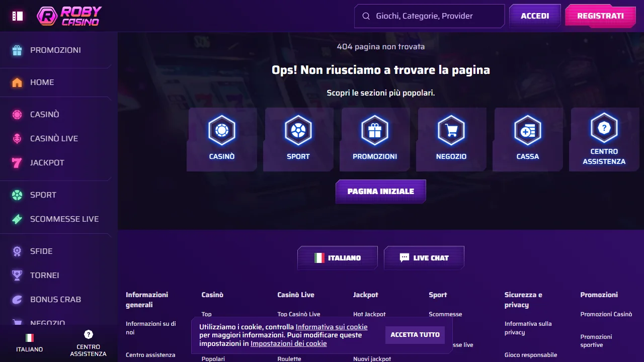Click the Cassa hexagon coins tile icon
This screenshot has height=362, width=644.
[x=528, y=131]
